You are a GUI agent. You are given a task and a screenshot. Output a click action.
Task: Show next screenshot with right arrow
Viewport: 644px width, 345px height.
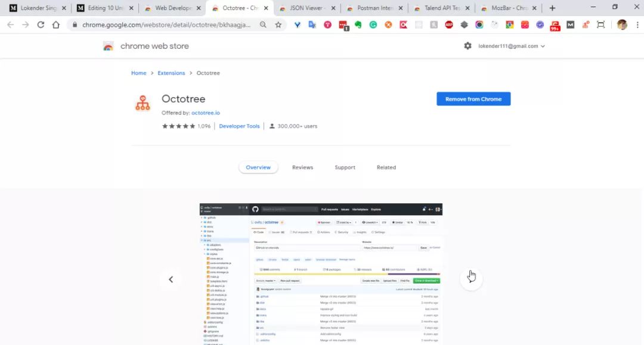point(471,279)
